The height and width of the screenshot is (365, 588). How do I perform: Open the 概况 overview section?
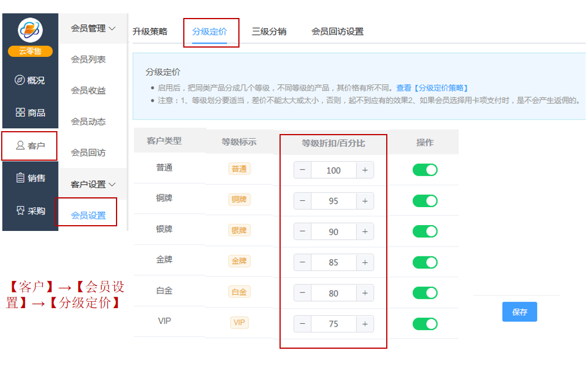click(x=30, y=80)
